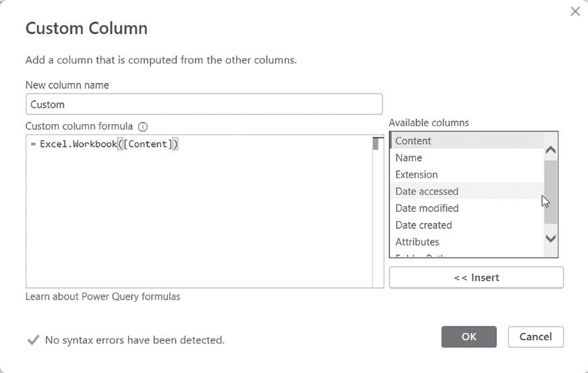Click the formula box scrollbar thumb
The image size is (588, 373).
[x=376, y=143]
